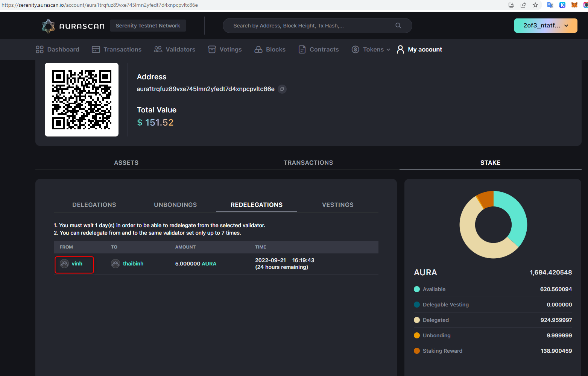Open the Serenity Testnet Network selector
Viewport: 588px width, 376px height.
tap(147, 25)
